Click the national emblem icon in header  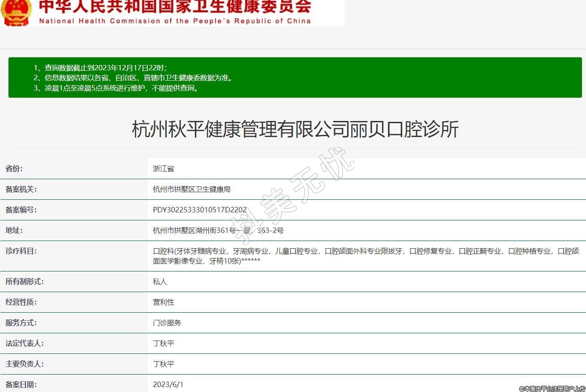(16, 12)
